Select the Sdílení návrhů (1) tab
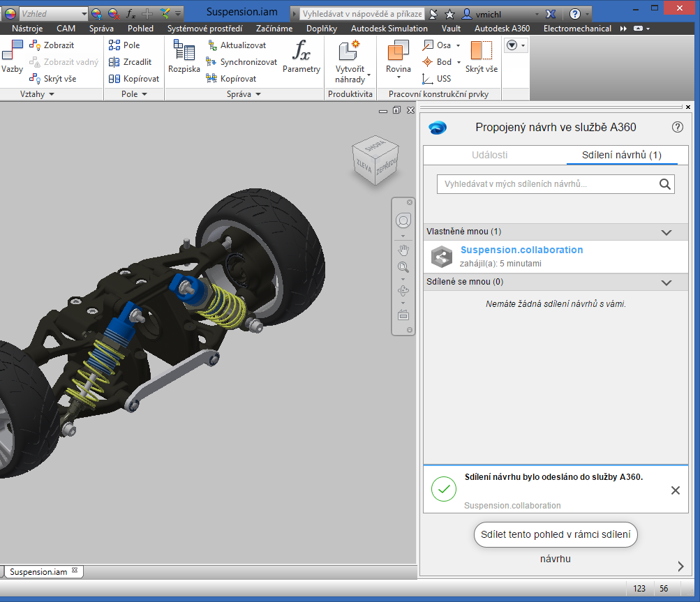This screenshot has height=602, width=700. point(622,155)
